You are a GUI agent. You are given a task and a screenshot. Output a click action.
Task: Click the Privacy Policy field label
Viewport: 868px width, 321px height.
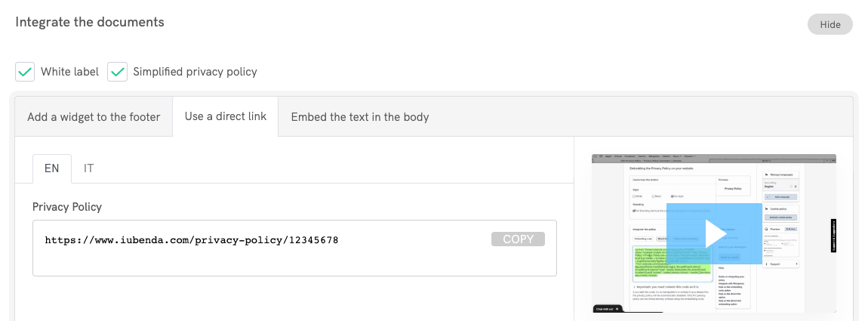pos(67,206)
